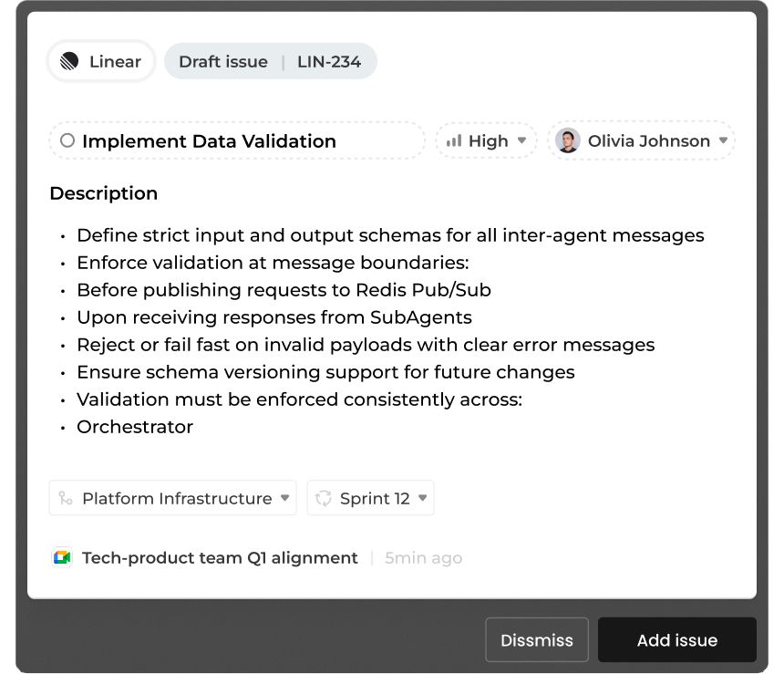Click the priority bars icon
This screenshot has height=674, width=784.
click(453, 140)
